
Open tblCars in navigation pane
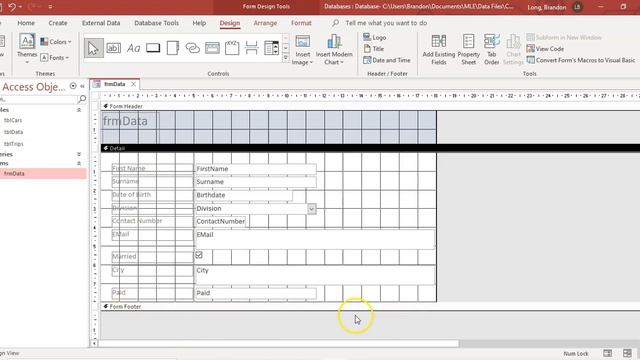pos(13,120)
